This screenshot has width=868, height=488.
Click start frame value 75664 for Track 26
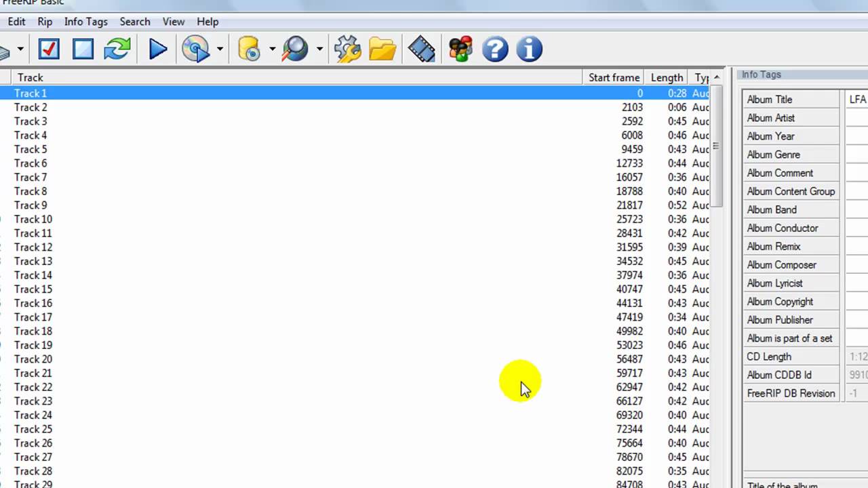(629, 443)
